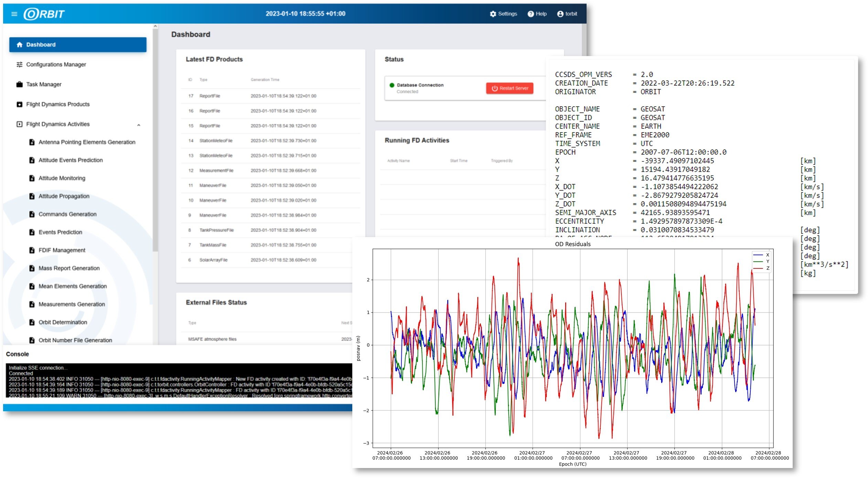Click the torbit user account icon

(560, 14)
